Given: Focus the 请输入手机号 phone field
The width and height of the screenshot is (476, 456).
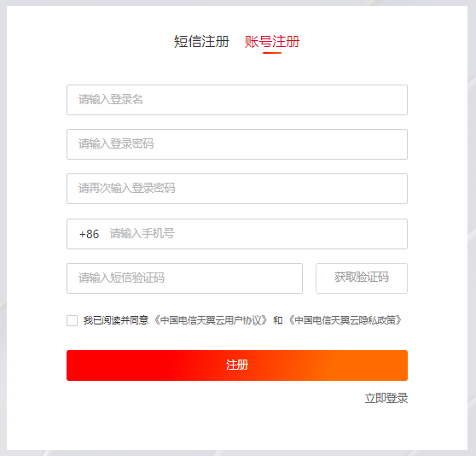Looking at the screenshot, I should 257,234.
